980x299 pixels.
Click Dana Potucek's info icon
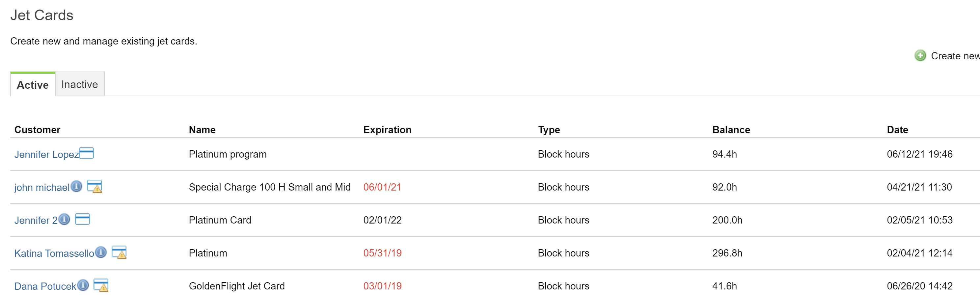[x=83, y=285]
